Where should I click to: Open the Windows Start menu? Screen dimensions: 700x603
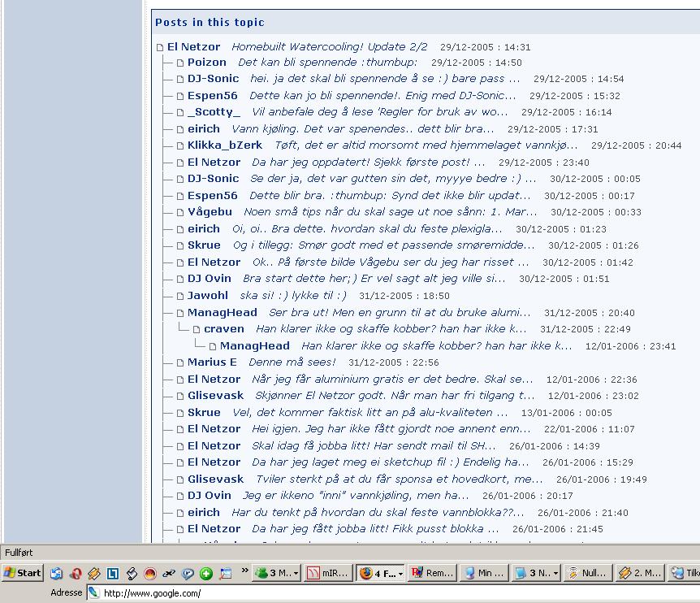(x=23, y=573)
